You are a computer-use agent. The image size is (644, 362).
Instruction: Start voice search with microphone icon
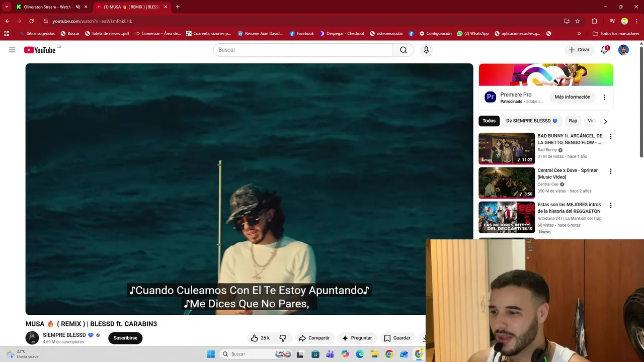(426, 50)
